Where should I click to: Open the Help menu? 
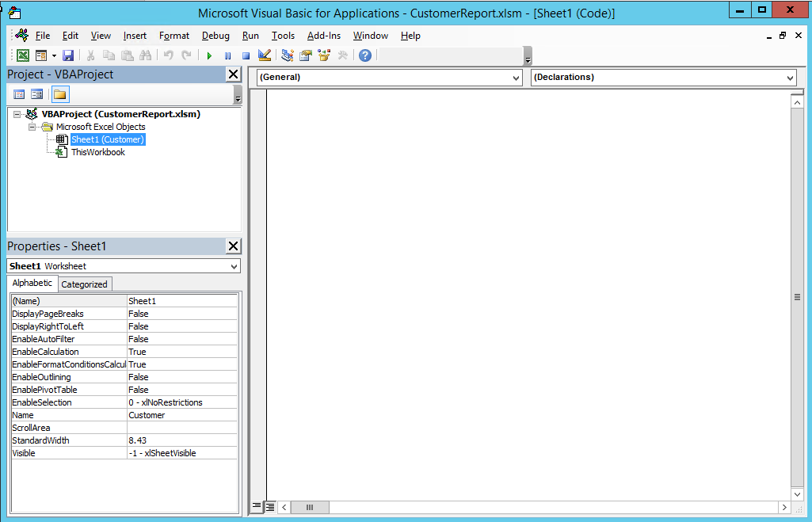pos(410,36)
